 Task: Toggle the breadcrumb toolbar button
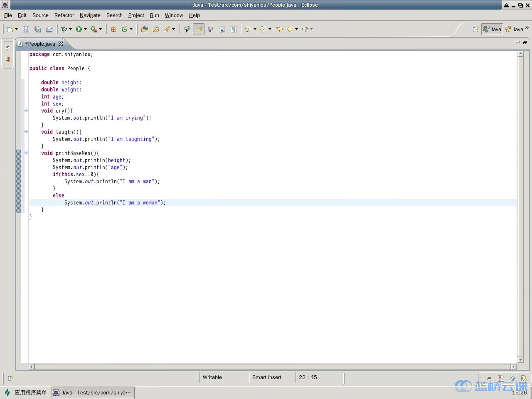(x=187, y=29)
